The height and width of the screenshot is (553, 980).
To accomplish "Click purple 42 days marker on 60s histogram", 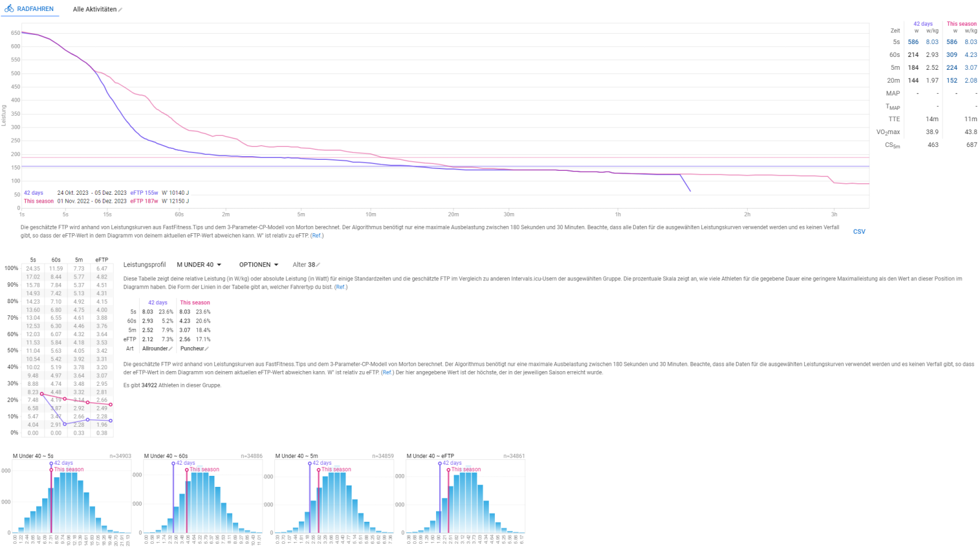I will [x=173, y=464].
